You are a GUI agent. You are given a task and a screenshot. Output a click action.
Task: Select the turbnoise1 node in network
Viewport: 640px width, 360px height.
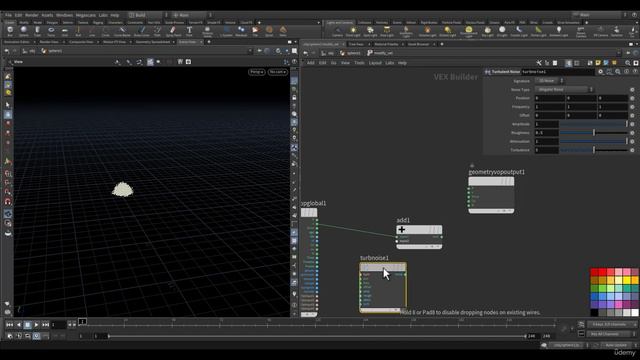coord(383,287)
